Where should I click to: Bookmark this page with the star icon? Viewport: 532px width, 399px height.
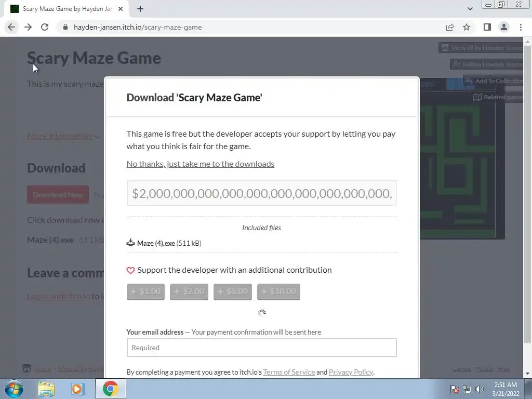[x=467, y=27]
